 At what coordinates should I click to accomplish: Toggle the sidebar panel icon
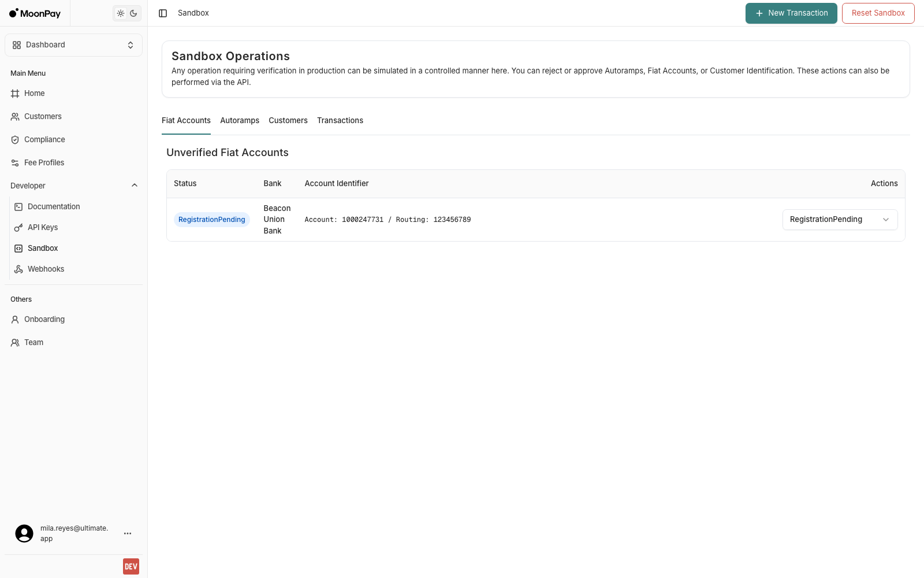point(163,13)
